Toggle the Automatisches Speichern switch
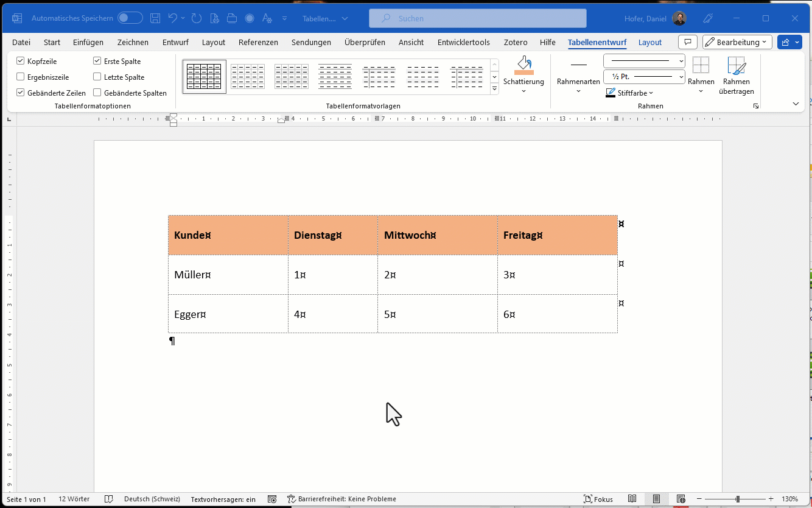The height and width of the screenshot is (508, 812). pos(130,18)
